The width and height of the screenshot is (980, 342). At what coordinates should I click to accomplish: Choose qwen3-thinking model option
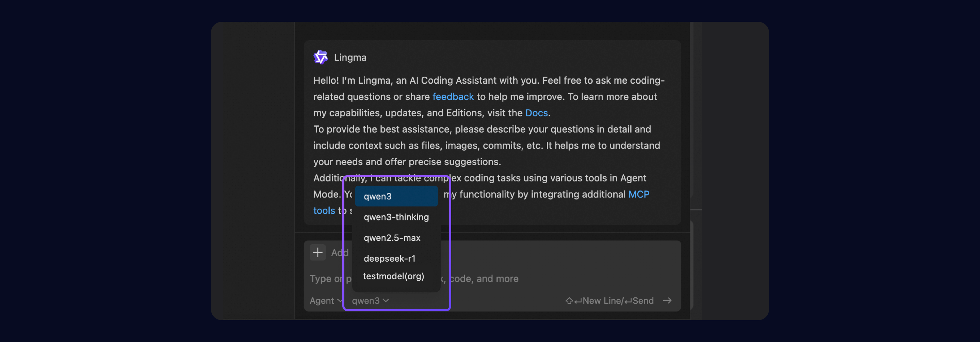coord(396,217)
